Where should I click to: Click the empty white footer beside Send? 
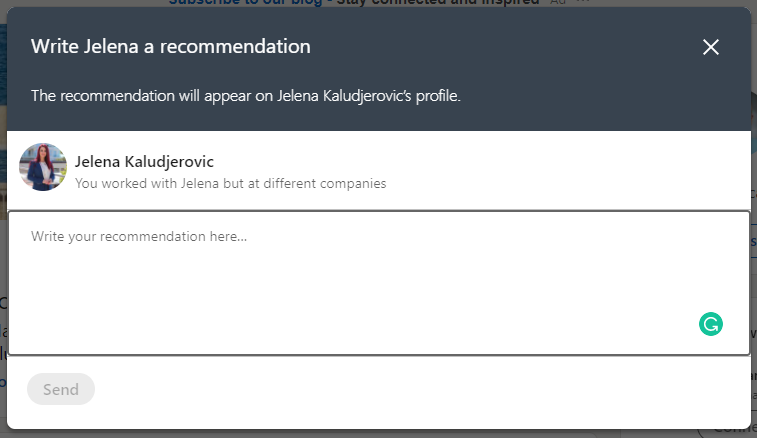point(420,389)
